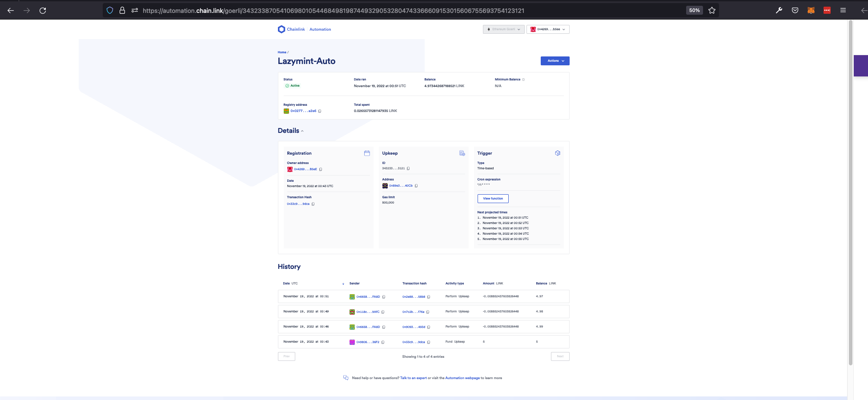Viewport: 868px width, 400px height.
Task: Open the sender link 0x118c...9AfC
Action: point(368,312)
